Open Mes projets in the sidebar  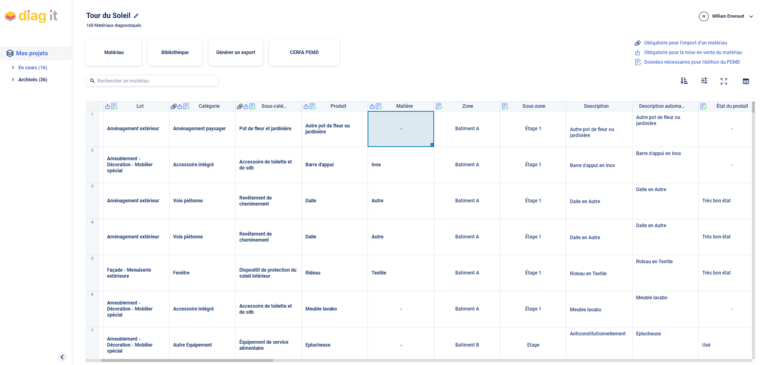pyautogui.click(x=32, y=53)
